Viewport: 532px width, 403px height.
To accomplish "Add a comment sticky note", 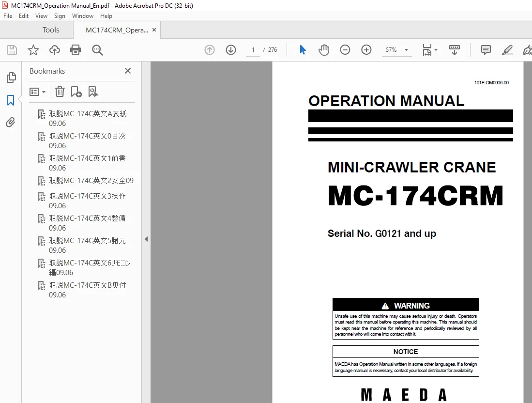I will [486, 50].
